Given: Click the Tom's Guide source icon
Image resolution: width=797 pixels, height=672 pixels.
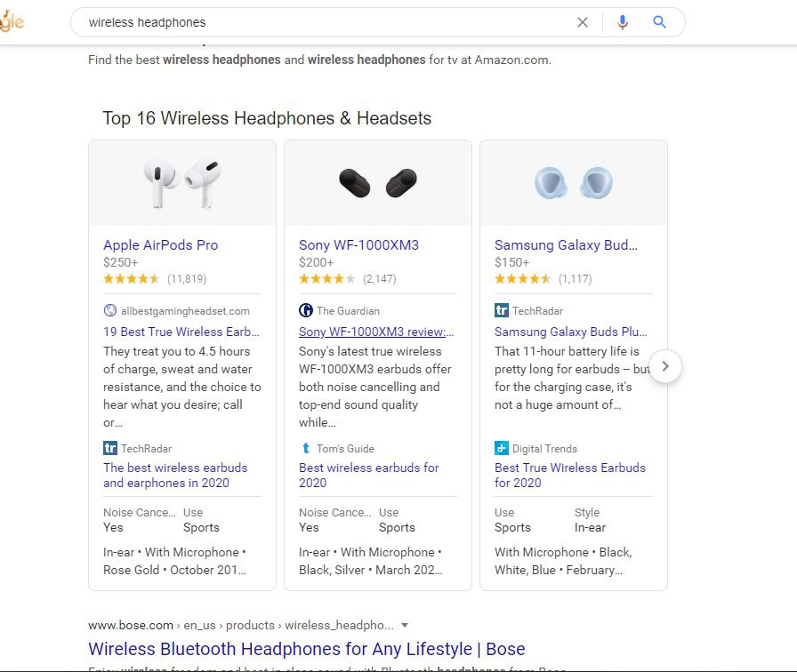Looking at the screenshot, I should click(x=305, y=448).
